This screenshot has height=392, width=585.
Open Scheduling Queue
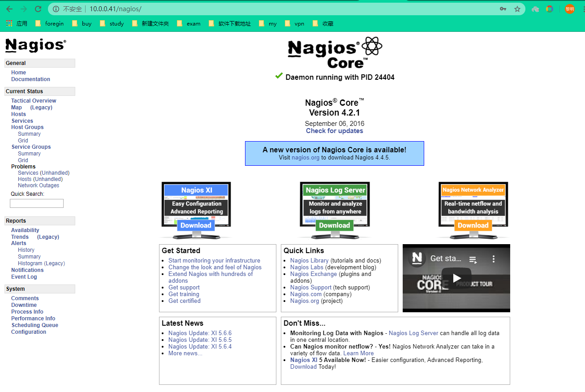[x=35, y=325]
